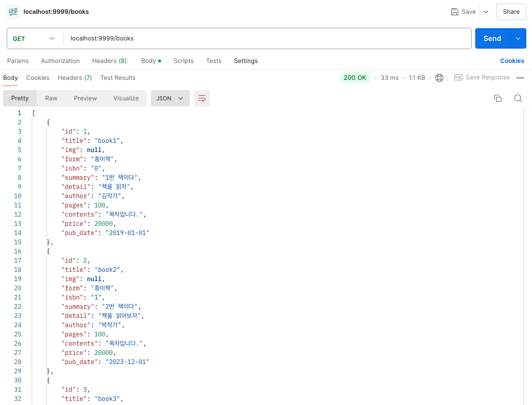The width and height of the screenshot is (532, 405).
Task: Toggle the line wrap icon
Action: 202,98
